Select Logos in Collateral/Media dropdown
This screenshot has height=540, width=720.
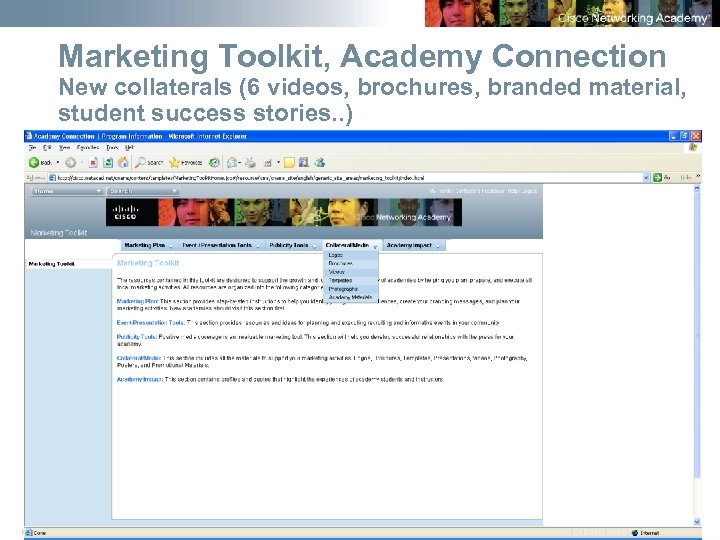(x=351, y=255)
